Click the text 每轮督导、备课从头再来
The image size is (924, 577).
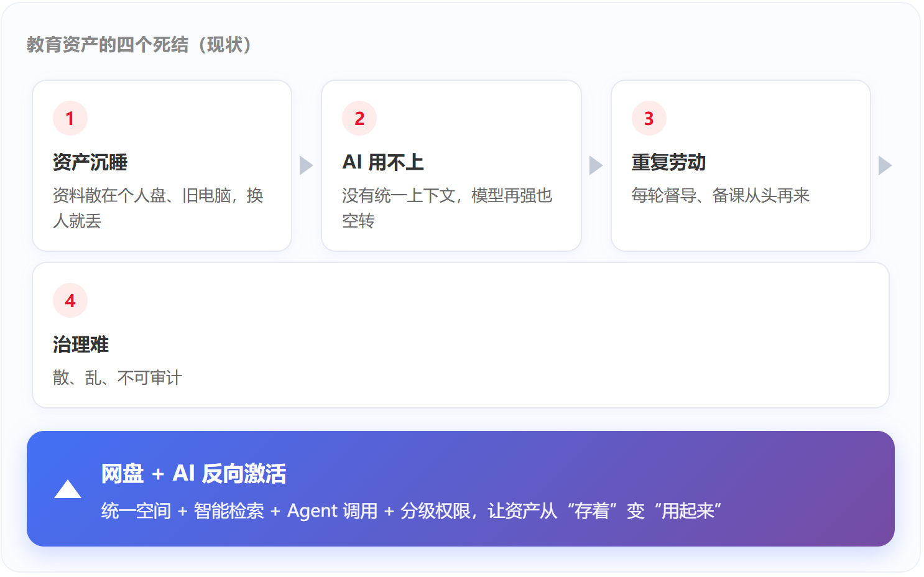click(721, 195)
